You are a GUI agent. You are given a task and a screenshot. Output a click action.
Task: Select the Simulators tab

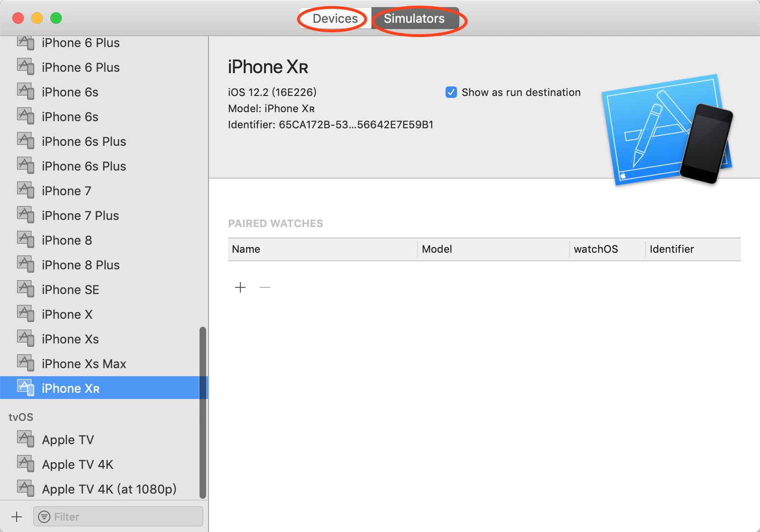pos(415,19)
